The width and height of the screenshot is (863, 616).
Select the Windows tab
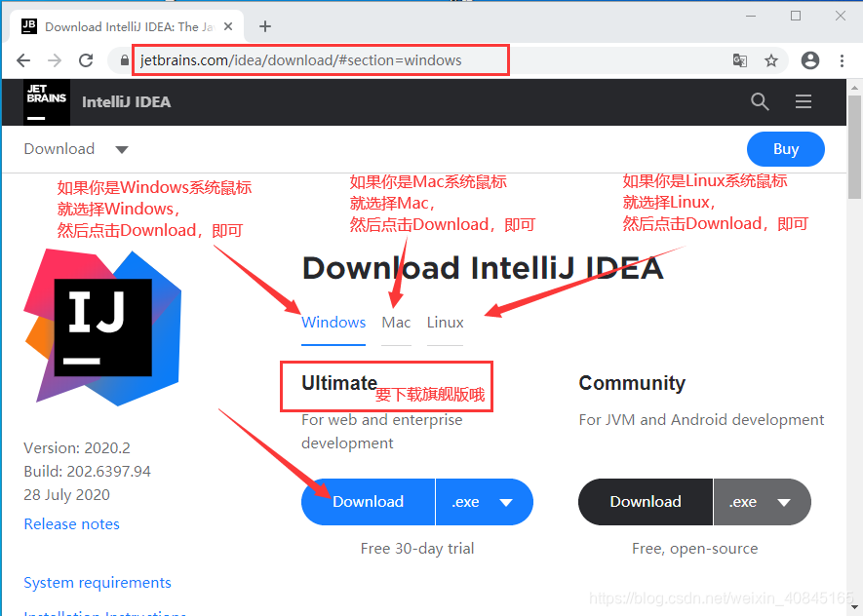click(x=333, y=323)
